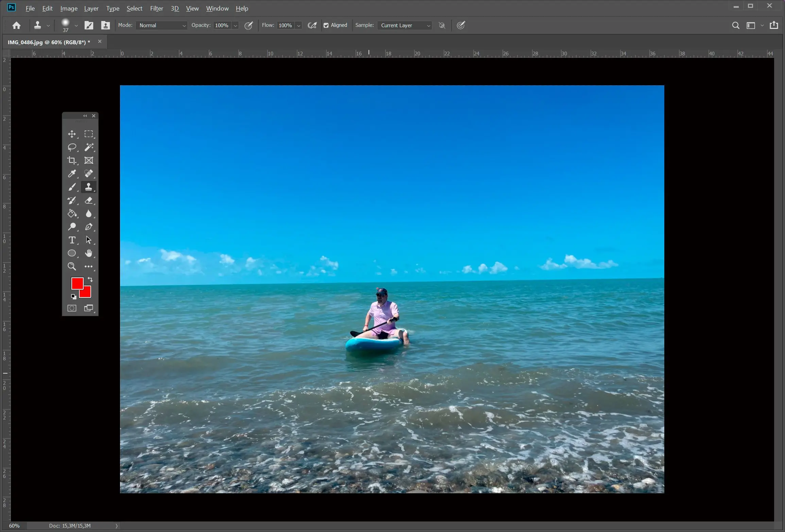This screenshot has width=785, height=532.
Task: Open the Image menu
Action: click(68, 8)
